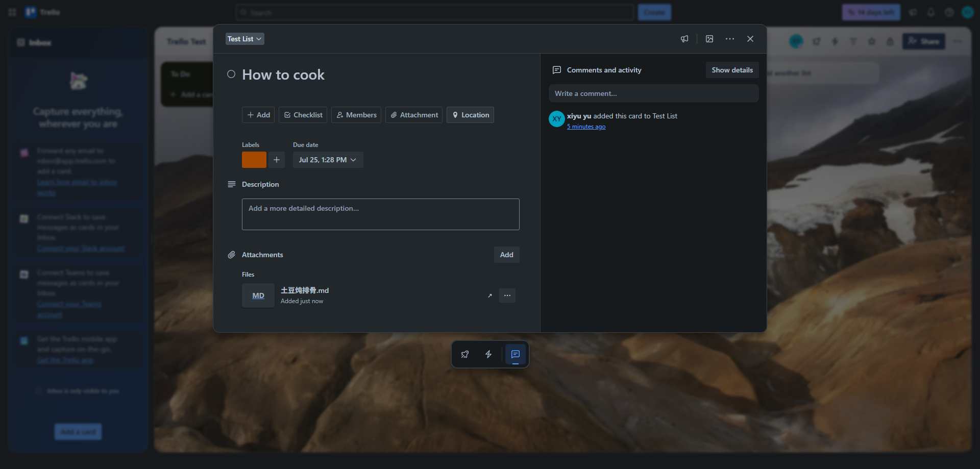
Task: Open the attachment in new tab via arrow icon
Action: click(x=490, y=295)
